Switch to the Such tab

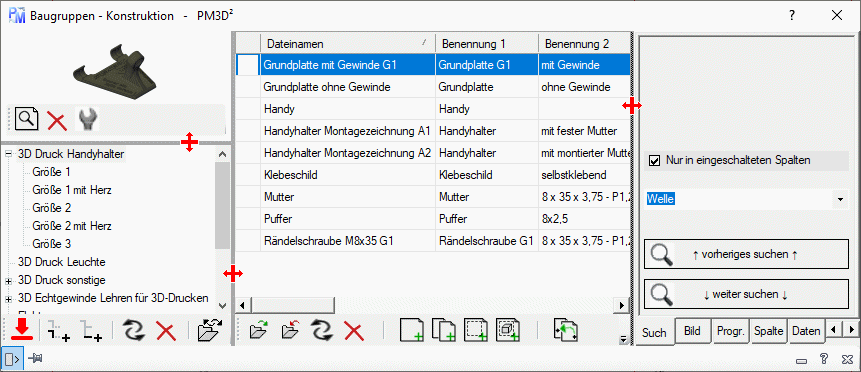point(655,332)
